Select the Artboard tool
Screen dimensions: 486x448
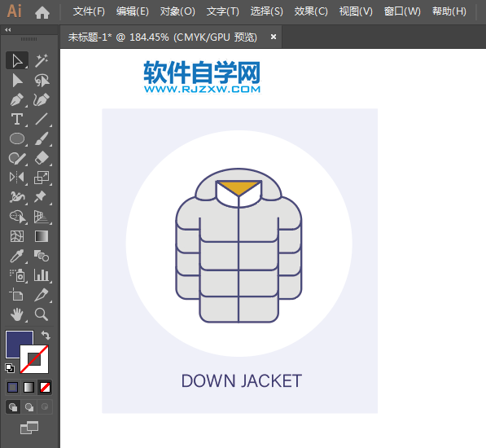click(x=17, y=295)
